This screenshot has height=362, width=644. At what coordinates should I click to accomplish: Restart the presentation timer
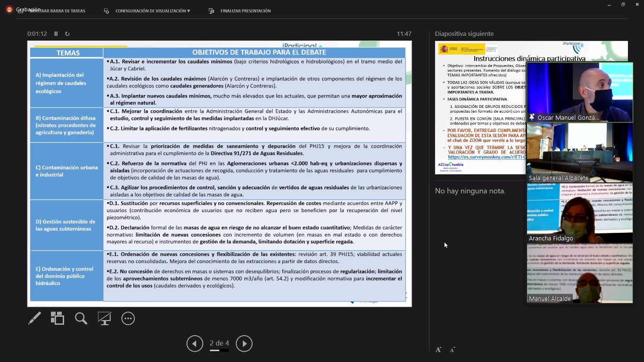pyautogui.click(x=67, y=34)
